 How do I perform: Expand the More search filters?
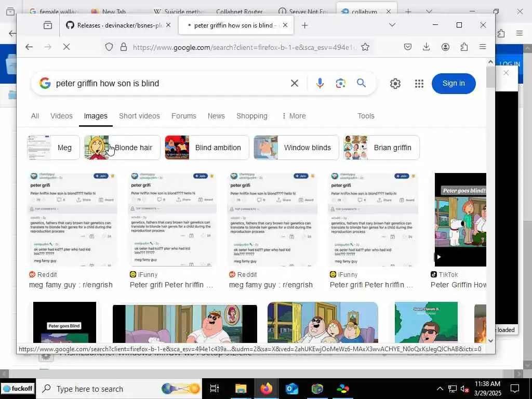[294, 116]
